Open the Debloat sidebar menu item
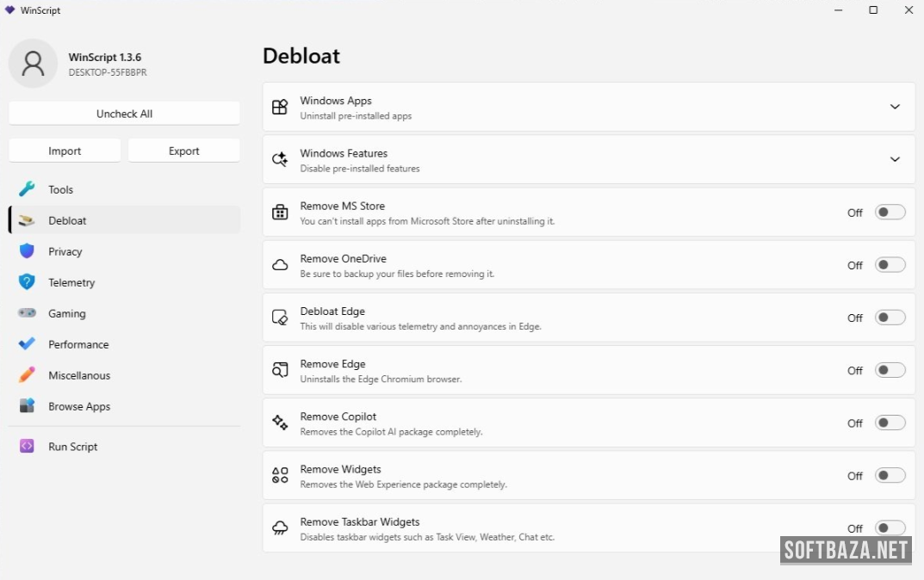Viewport: 924px width, 580px height. point(67,220)
